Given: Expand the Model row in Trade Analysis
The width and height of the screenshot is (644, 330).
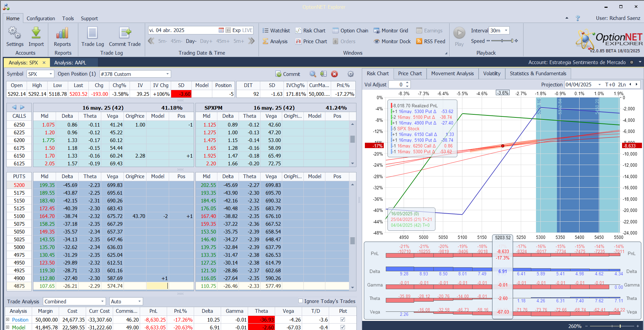Looking at the screenshot, I should 8,327.
